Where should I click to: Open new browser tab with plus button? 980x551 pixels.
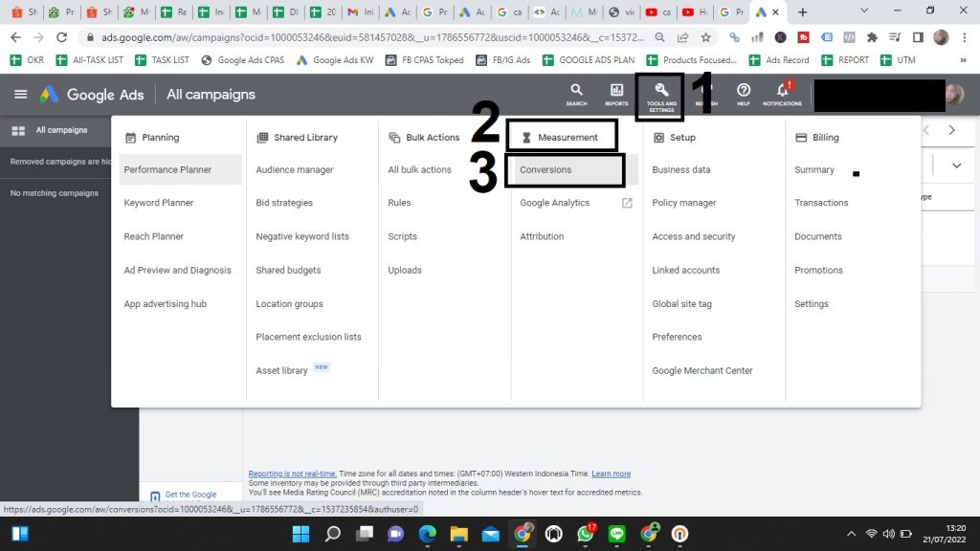click(802, 12)
